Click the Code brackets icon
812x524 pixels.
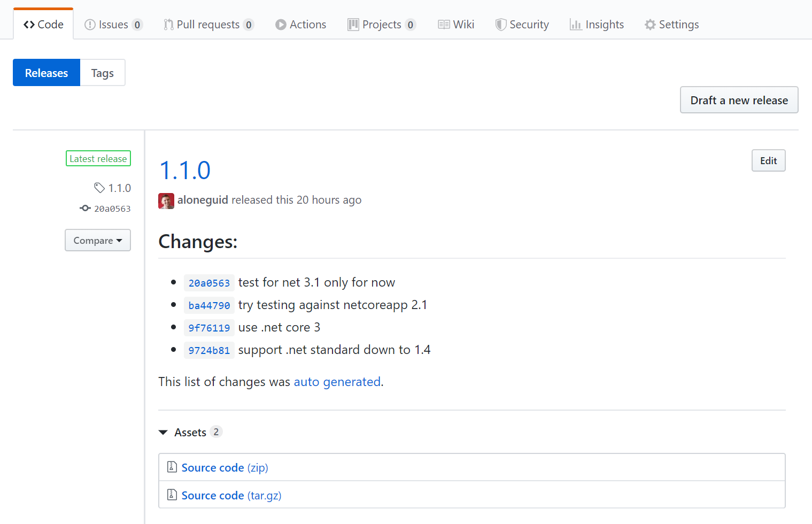(x=29, y=25)
